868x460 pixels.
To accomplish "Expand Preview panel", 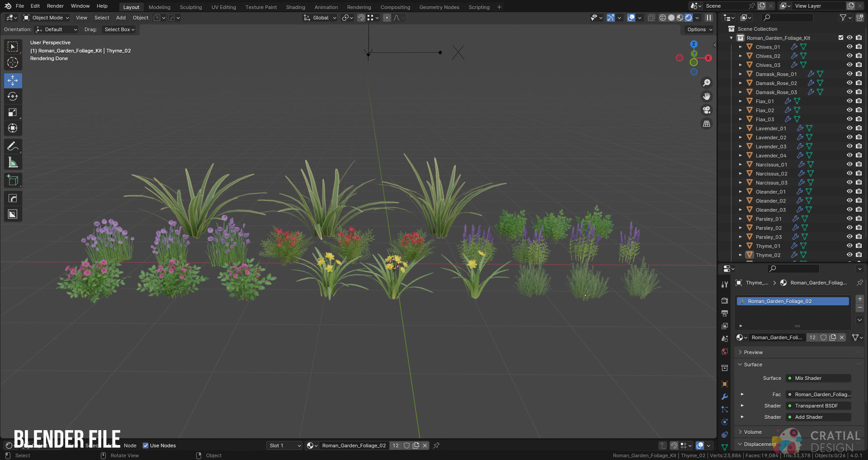I will [753, 352].
